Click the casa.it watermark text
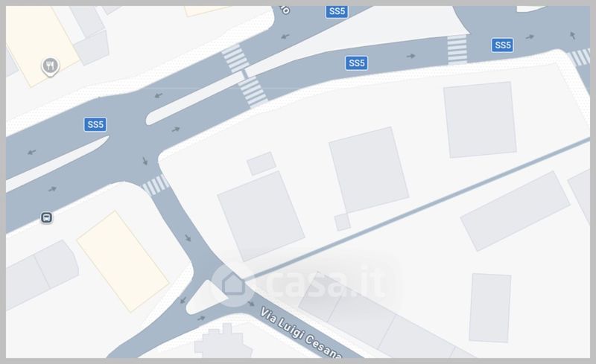 pos(327,283)
